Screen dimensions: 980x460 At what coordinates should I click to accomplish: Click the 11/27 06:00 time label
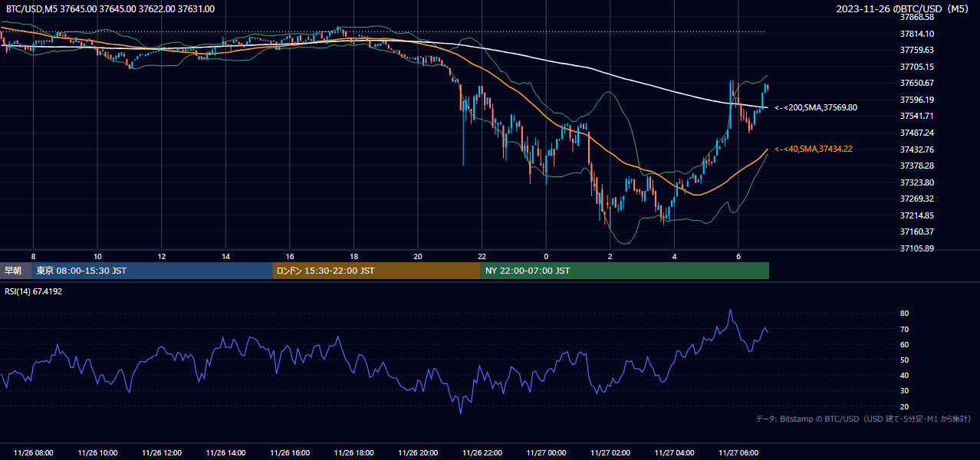tap(738, 453)
